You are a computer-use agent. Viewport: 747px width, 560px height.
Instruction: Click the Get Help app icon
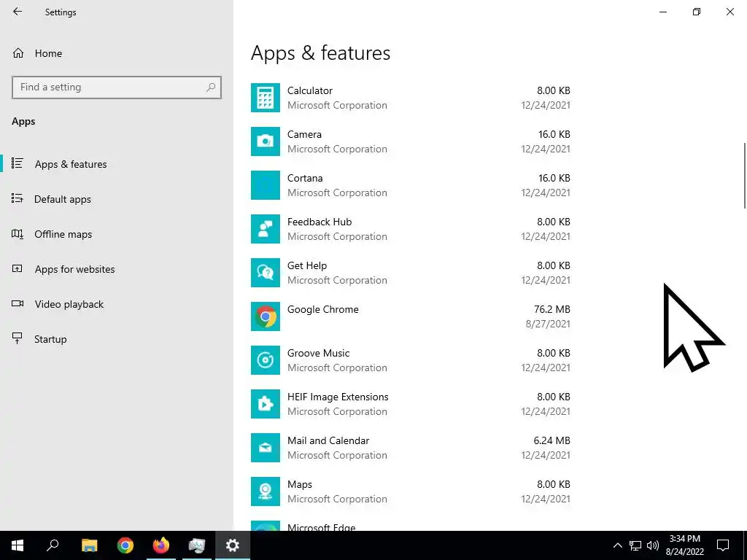pos(266,273)
